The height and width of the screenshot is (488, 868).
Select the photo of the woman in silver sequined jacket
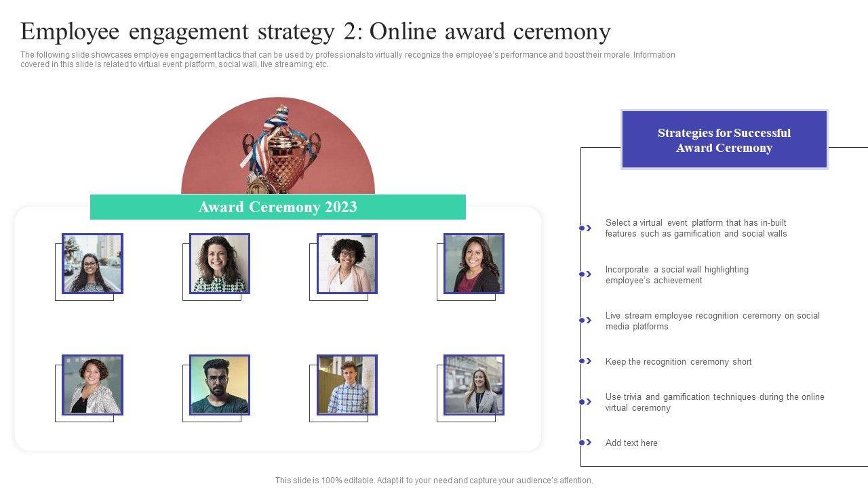(92, 385)
